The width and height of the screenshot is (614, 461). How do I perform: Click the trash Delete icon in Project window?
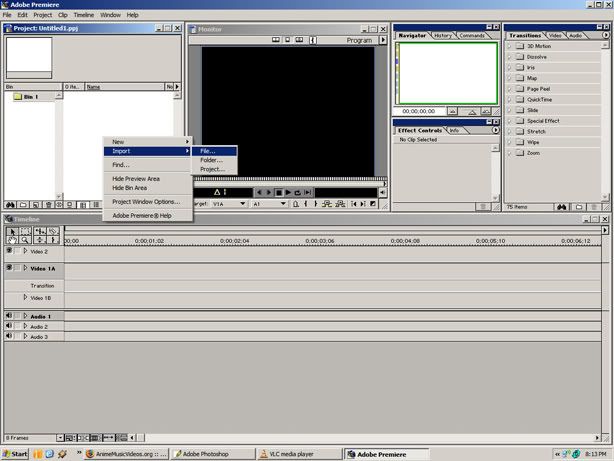pos(48,205)
